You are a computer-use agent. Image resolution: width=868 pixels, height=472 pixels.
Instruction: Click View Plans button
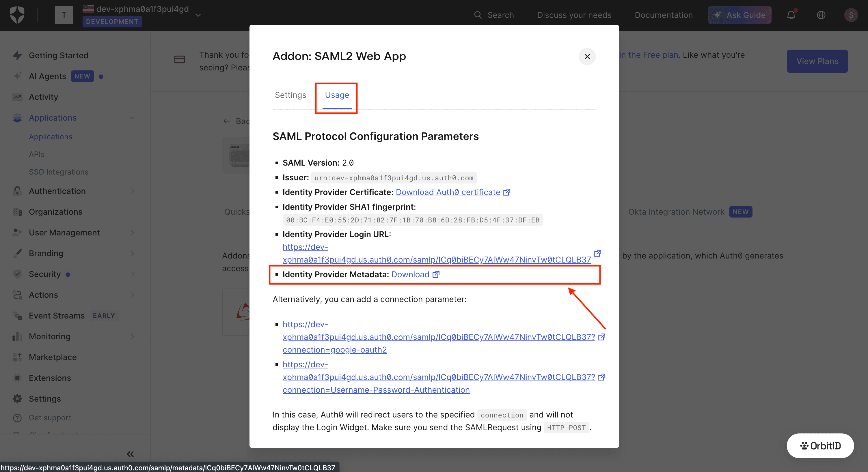click(817, 61)
